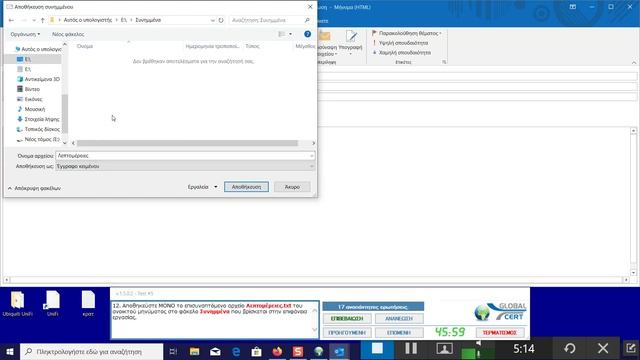Click the restart arrow in the recording bar

[x=570, y=349]
